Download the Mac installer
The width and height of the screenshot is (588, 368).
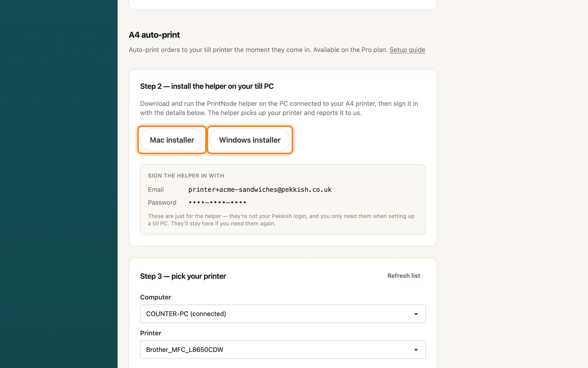coord(172,140)
